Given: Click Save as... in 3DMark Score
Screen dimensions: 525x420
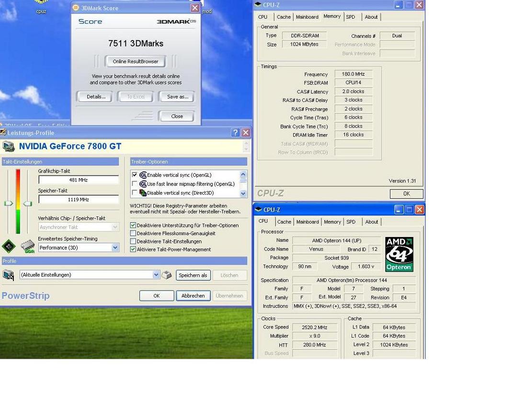Looking at the screenshot, I should [177, 97].
